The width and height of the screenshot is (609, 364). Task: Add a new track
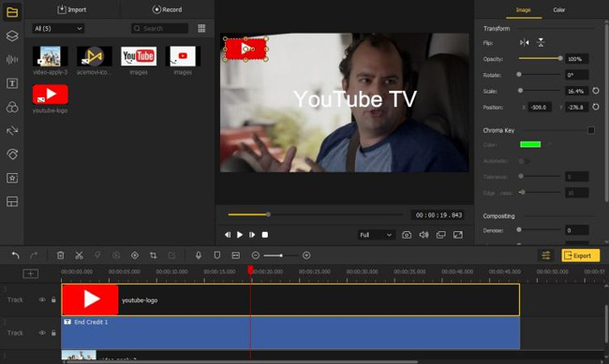30,274
